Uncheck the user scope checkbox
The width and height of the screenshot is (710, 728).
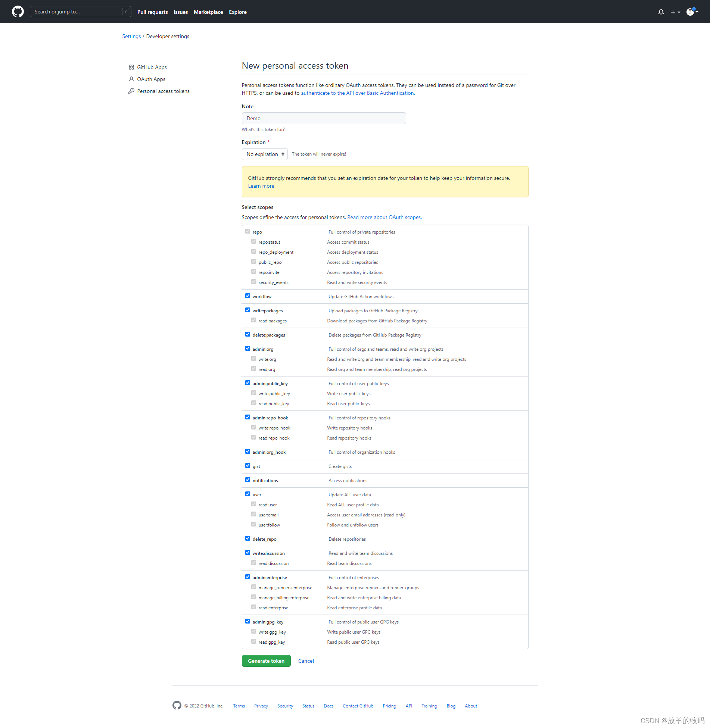coord(248,494)
